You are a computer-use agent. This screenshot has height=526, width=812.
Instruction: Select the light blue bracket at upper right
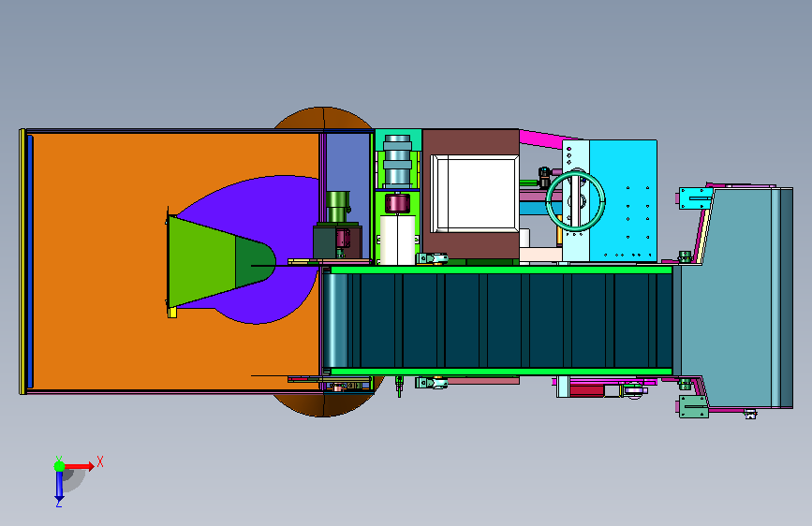696,198
